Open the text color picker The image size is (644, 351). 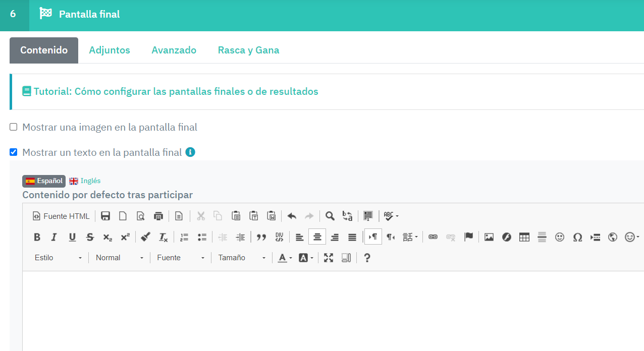tap(285, 258)
